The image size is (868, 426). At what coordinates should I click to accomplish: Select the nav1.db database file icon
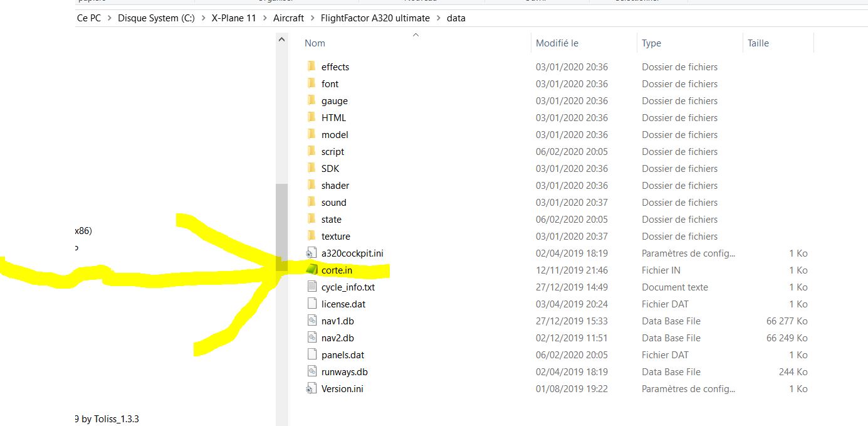(x=312, y=321)
